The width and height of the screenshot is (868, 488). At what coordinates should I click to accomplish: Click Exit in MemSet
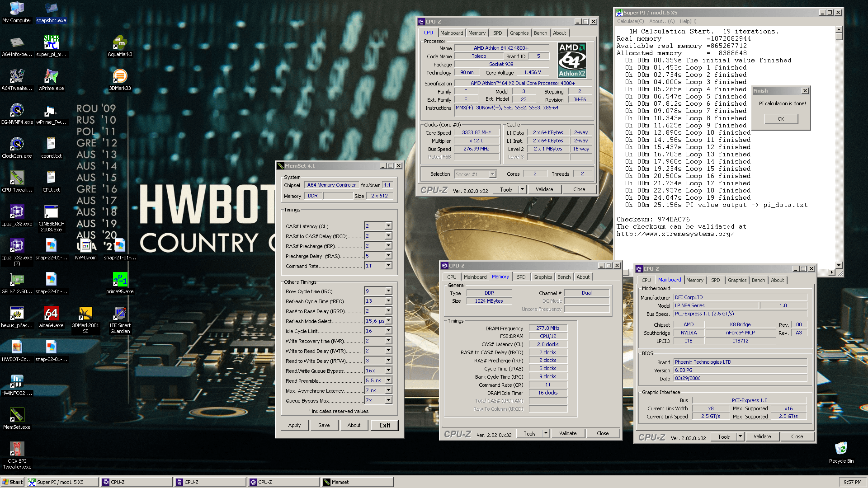click(385, 425)
